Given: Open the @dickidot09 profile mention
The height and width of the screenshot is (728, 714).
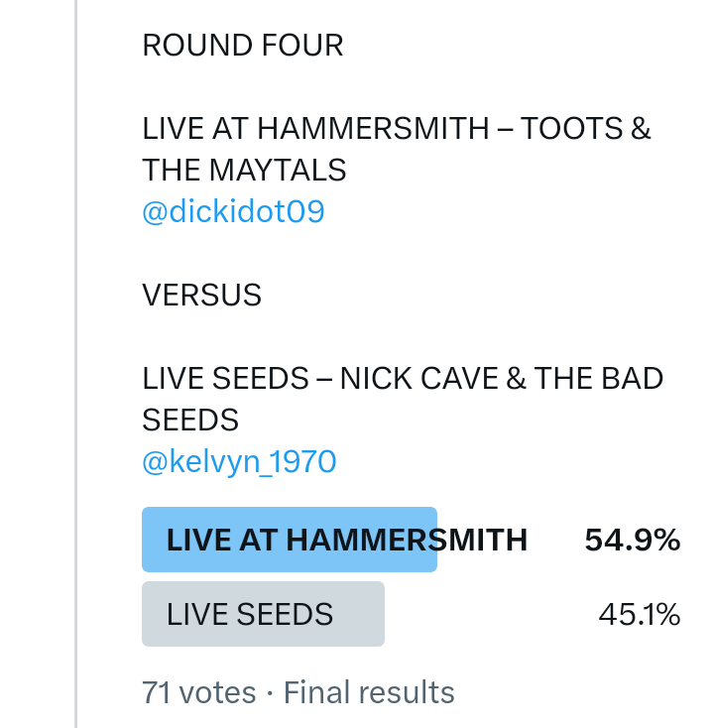Looking at the screenshot, I should pos(233,212).
